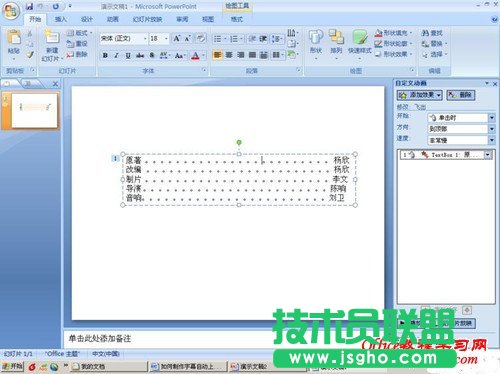Open the 版式 Layout dropdown
This screenshot has height=374, width=500.
[79, 33]
